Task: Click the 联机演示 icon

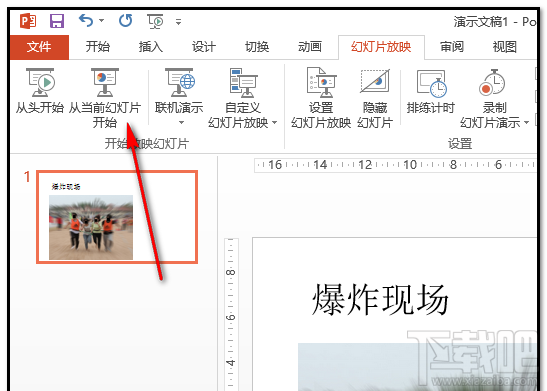Action: pyautogui.click(x=179, y=83)
